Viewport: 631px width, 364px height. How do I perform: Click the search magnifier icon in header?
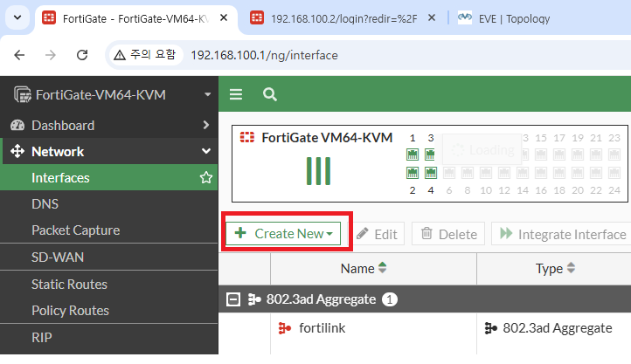pos(270,95)
